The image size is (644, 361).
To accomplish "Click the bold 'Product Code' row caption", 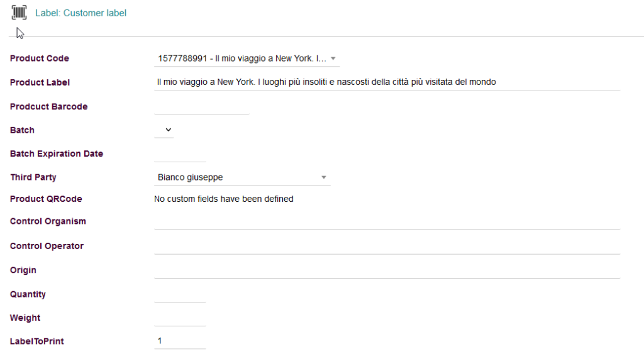I will coord(40,58).
